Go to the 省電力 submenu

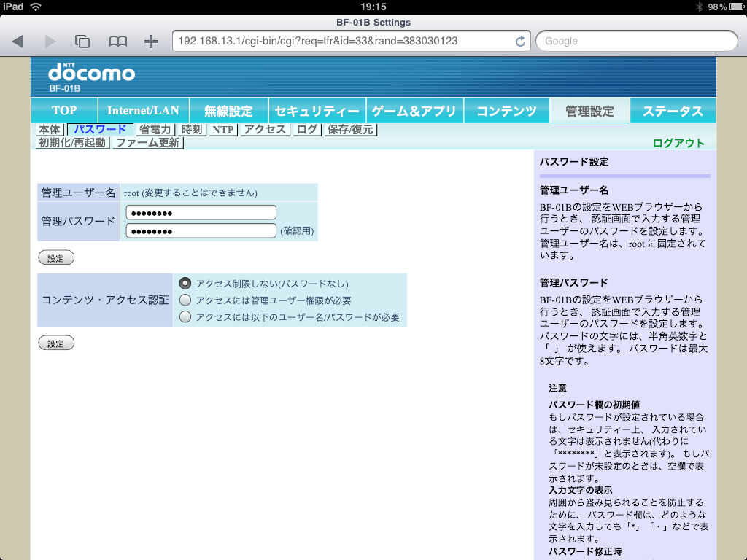point(155,130)
